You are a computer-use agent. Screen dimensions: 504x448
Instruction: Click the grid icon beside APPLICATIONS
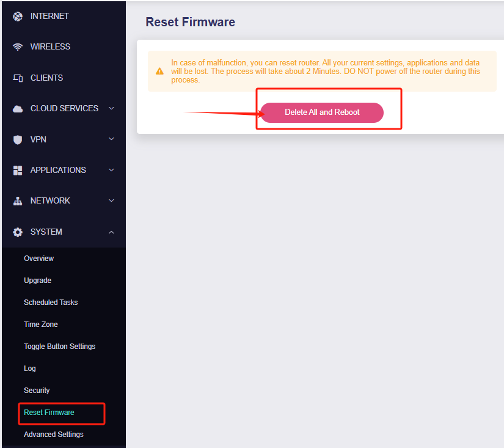pyautogui.click(x=18, y=171)
